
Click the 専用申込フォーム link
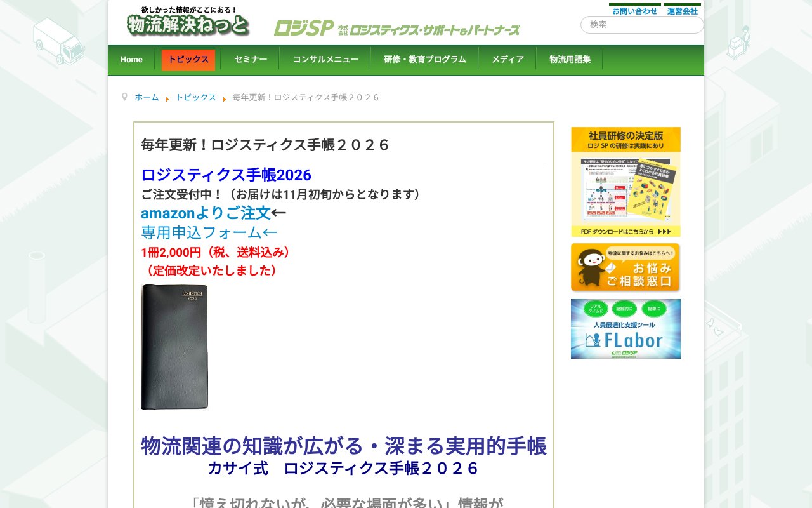pos(203,232)
